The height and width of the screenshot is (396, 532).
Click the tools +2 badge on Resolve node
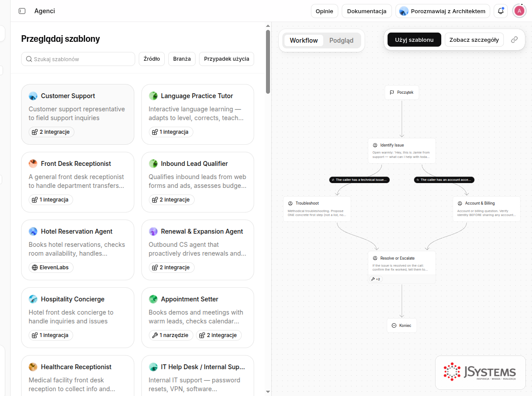click(376, 279)
